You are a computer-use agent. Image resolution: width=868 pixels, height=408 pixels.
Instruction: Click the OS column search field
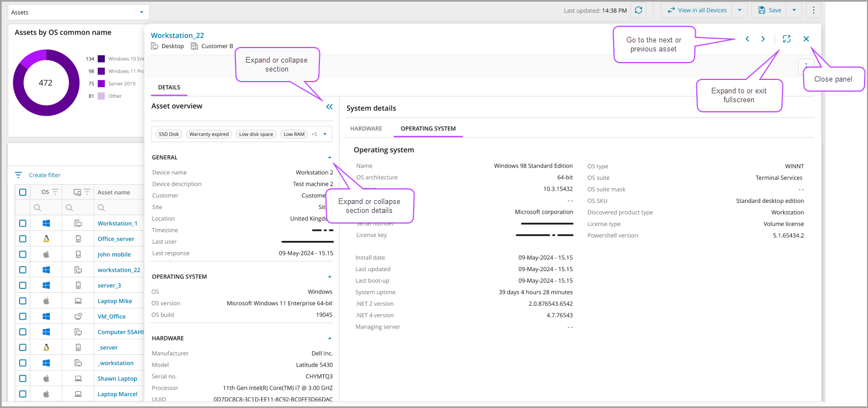46,207
